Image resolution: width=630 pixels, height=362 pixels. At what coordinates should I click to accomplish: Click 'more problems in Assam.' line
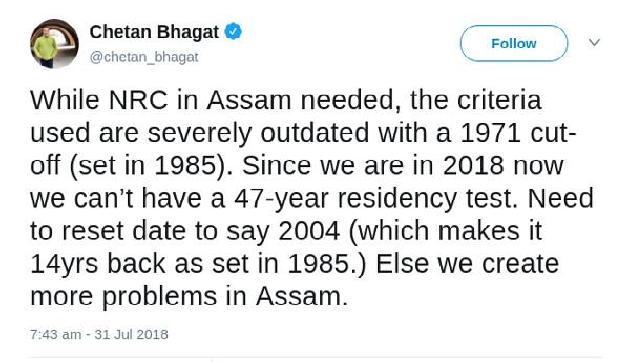click(x=189, y=297)
